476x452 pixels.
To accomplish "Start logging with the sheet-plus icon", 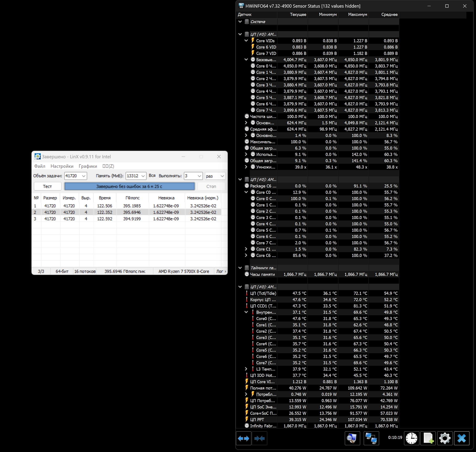I will tap(428, 438).
